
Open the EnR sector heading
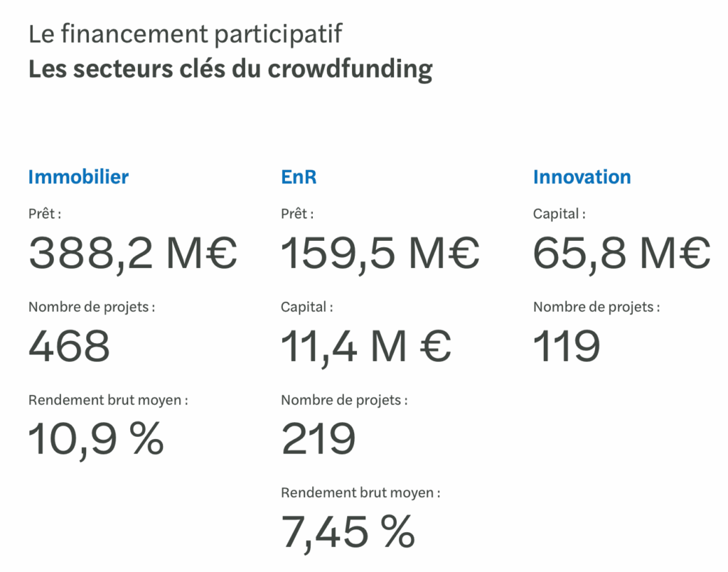pyautogui.click(x=299, y=177)
